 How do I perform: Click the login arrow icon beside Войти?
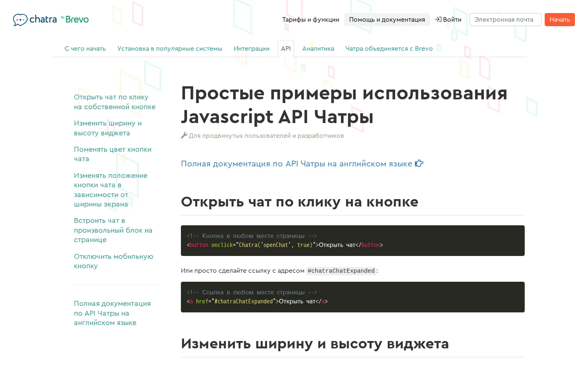[x=438, y=19]
